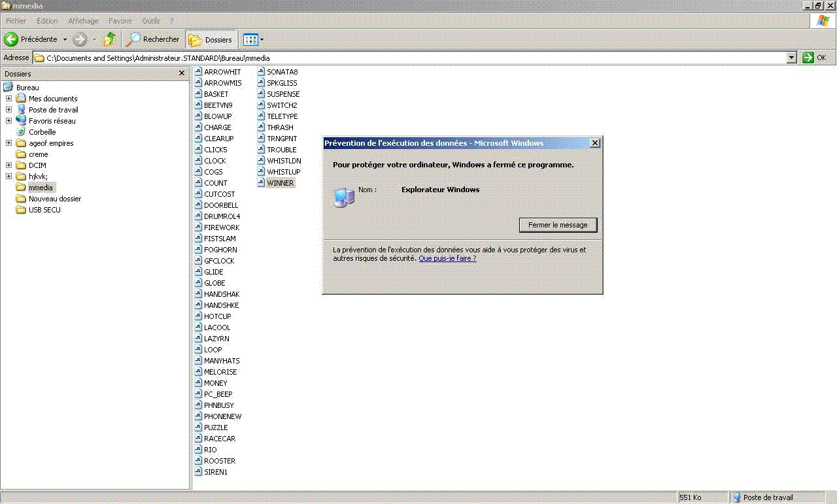This screenshot has height=504, width=837.
Task: Expand the ageof empires folder node
Action: 9,143
